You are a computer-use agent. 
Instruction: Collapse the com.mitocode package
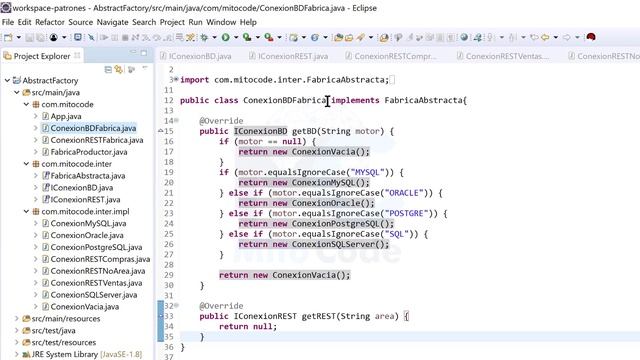pyautogui.click(x=26, y=104)
